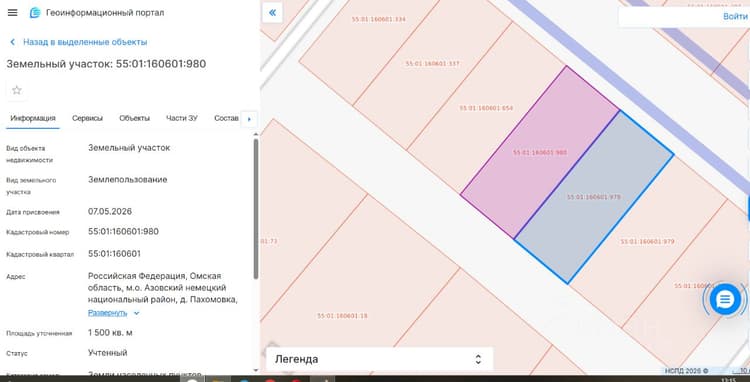
Task: Open the Части ЗУ tab
Action: [x=181, y=118]
